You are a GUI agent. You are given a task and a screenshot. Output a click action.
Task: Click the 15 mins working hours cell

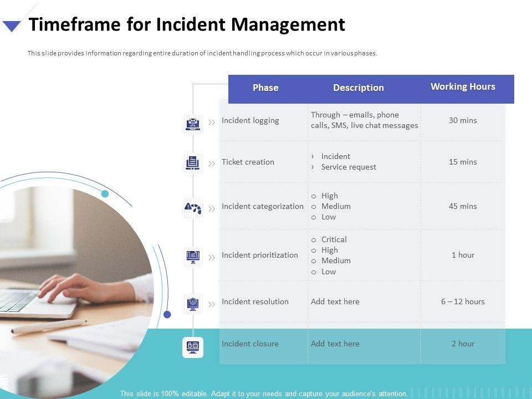(x=463, y=162)
